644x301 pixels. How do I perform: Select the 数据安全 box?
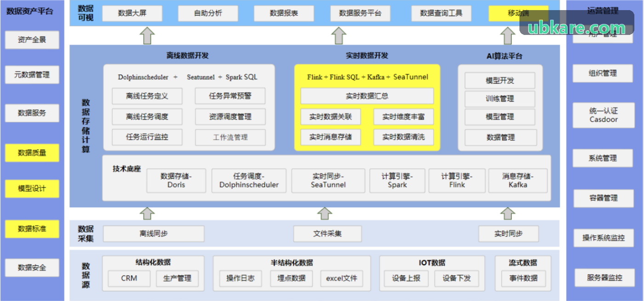click(x=32, y=267)
